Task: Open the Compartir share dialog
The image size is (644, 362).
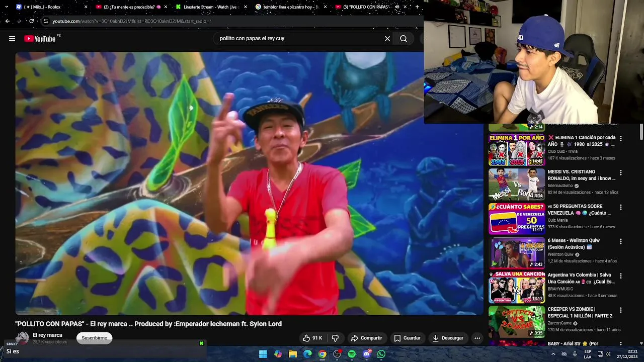Action: point(367,338)
